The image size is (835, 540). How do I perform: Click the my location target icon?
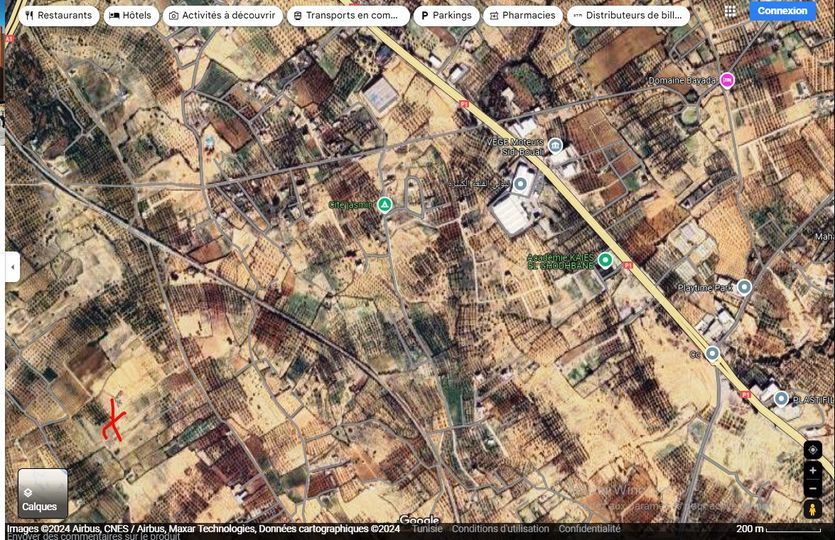[812, 450]
